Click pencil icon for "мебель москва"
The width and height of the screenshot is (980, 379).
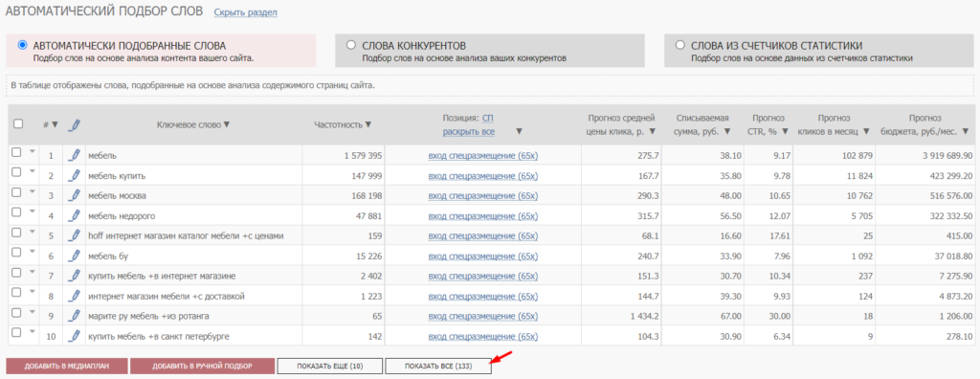pyautogui.click(x=75, y=196)
